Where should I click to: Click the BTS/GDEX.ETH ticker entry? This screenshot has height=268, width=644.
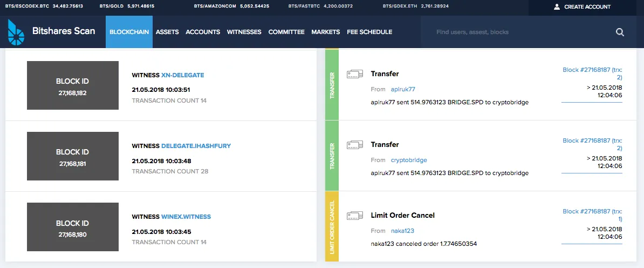click(x=416, y=6)
